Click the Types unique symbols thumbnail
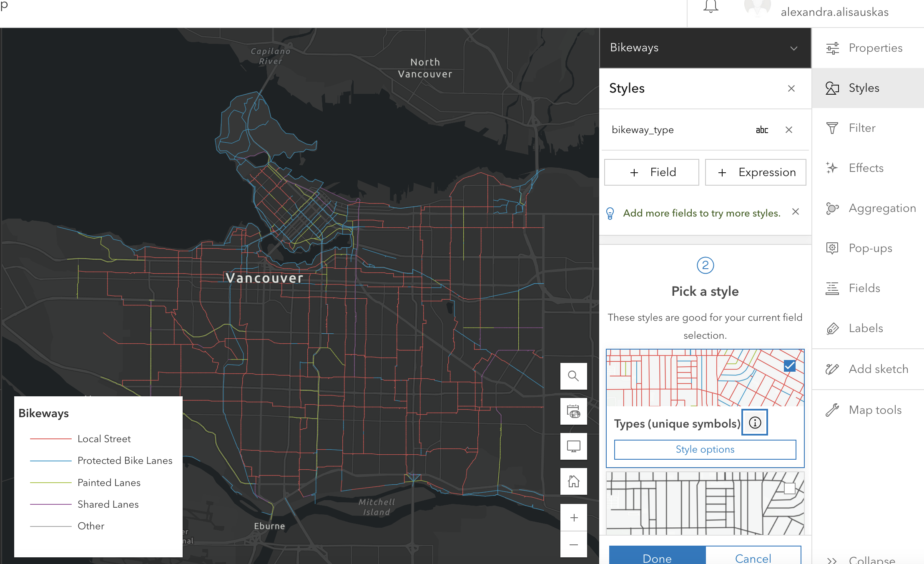The width and height of the screenshot is (924, 564). tap(704, 380)
